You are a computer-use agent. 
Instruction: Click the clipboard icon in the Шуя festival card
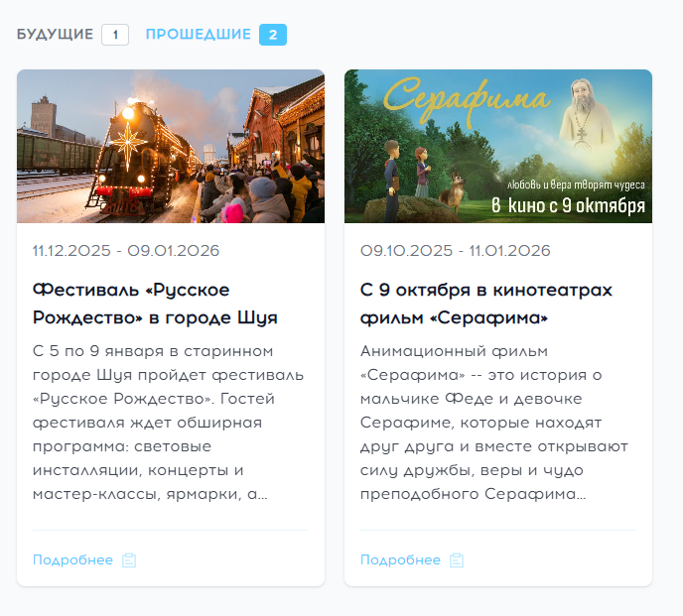(129, 560)
